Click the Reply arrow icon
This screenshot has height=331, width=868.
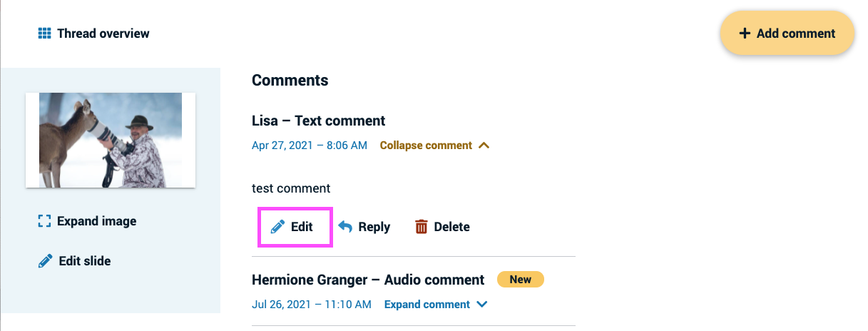click(345, 227)
